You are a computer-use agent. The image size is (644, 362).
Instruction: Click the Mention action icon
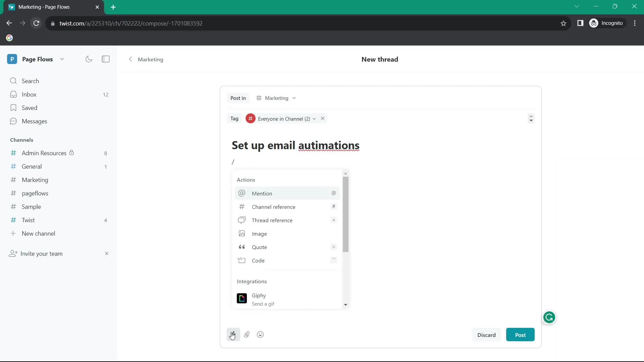tap(241, 193)
